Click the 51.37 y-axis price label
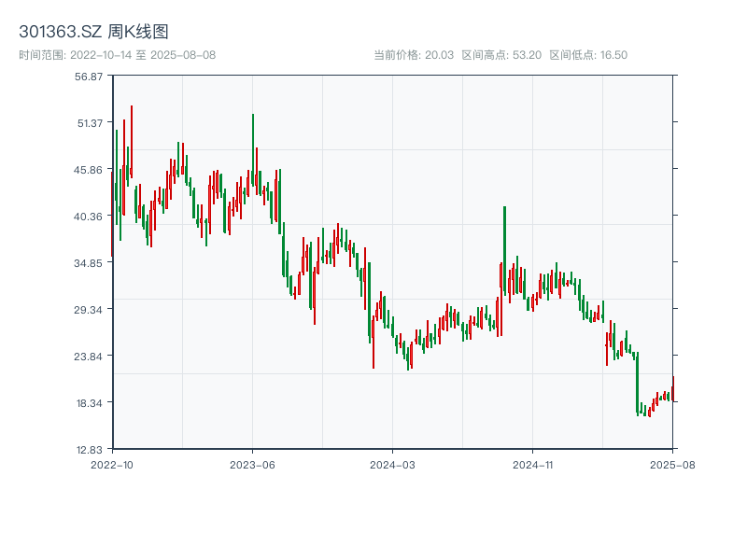The width and height of the screenshot is (747, 560). tap(90, 123)
